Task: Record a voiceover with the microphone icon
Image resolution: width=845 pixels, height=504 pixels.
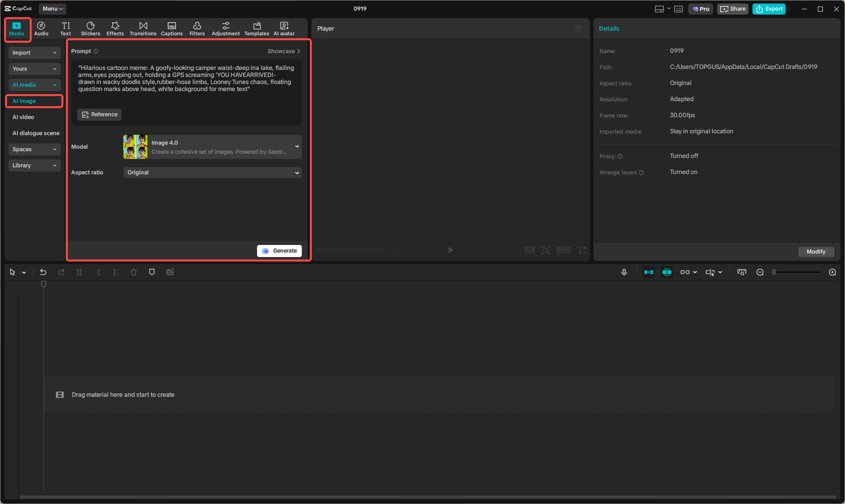Action: 624,272
